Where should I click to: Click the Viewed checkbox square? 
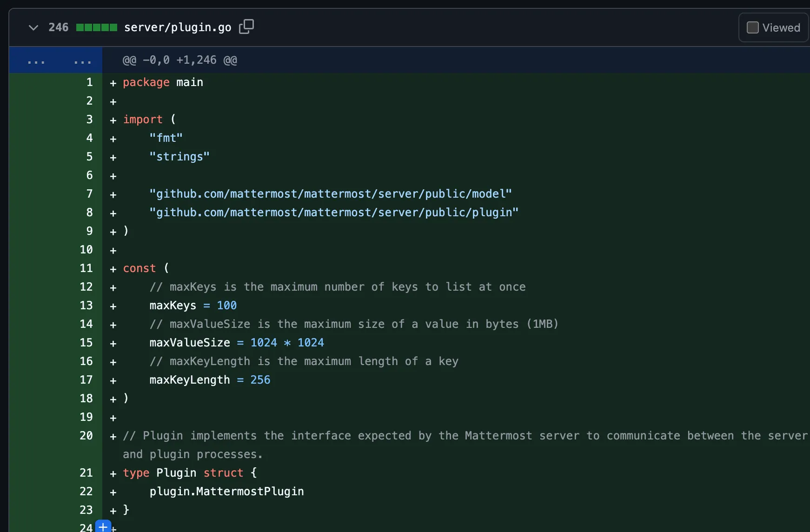pos(752,27)
